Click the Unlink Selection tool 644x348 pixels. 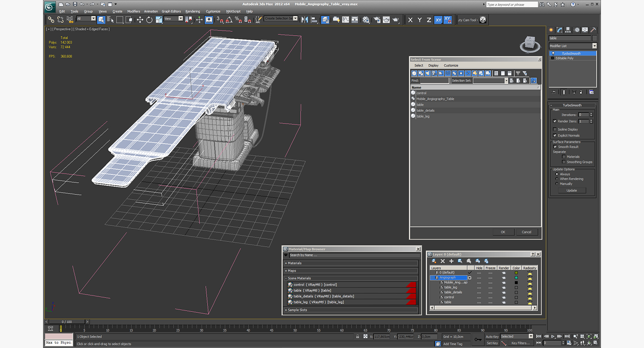click(x=60, y=20)
